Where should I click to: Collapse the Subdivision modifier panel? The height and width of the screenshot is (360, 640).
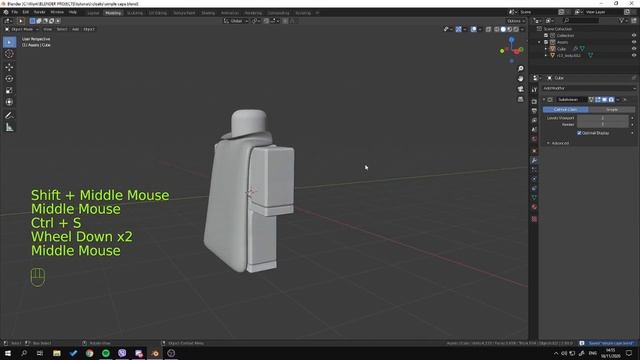pyautogui.click(x=544, y=100)
